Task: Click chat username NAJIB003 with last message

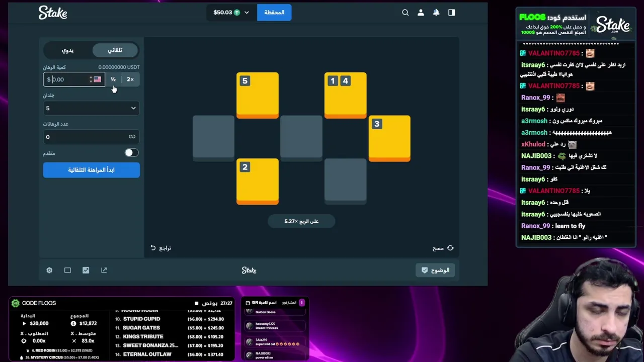Action: click(x=536, y=237)
